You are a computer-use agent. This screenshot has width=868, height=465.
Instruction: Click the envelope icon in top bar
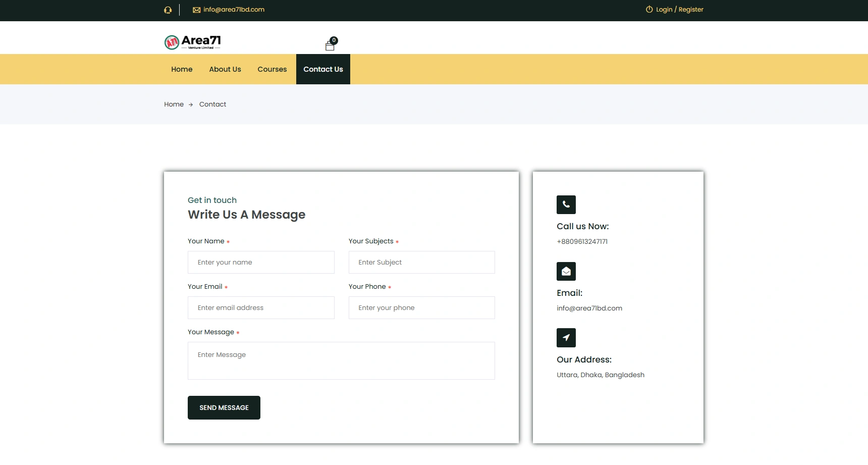[x=196, y=10]
